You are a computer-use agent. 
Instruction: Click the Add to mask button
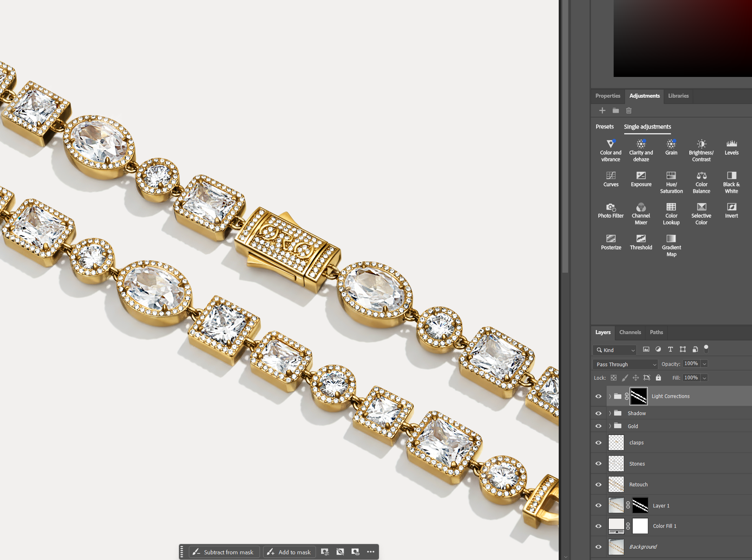click(x=290, y=552)
